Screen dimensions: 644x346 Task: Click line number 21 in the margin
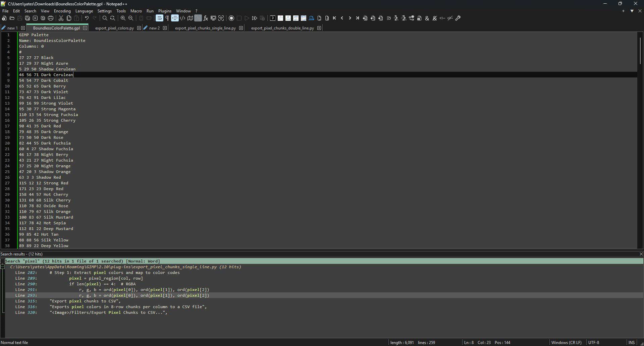[x=7, y=149]
